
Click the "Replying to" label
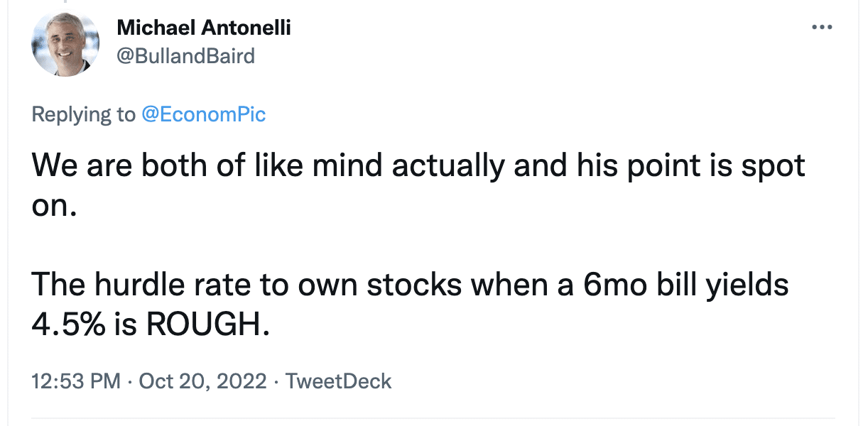[x=84, y=115]
